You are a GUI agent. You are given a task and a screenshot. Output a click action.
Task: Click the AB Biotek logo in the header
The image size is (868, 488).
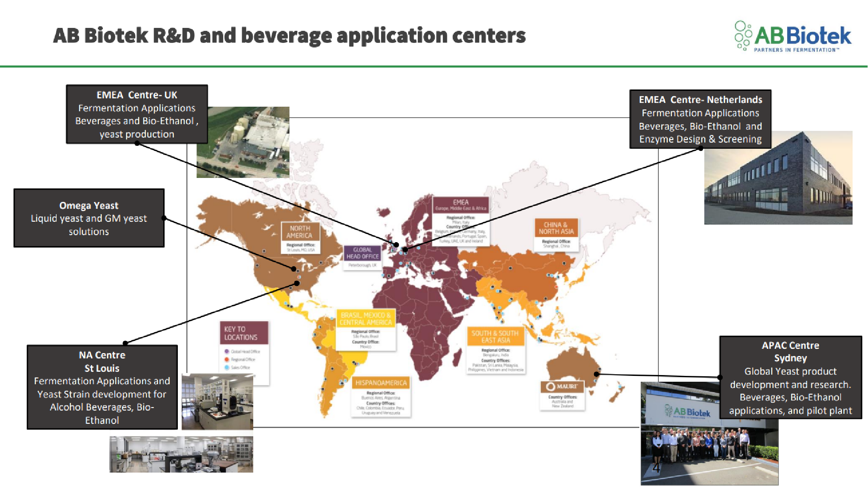click(x=793, y=37)
